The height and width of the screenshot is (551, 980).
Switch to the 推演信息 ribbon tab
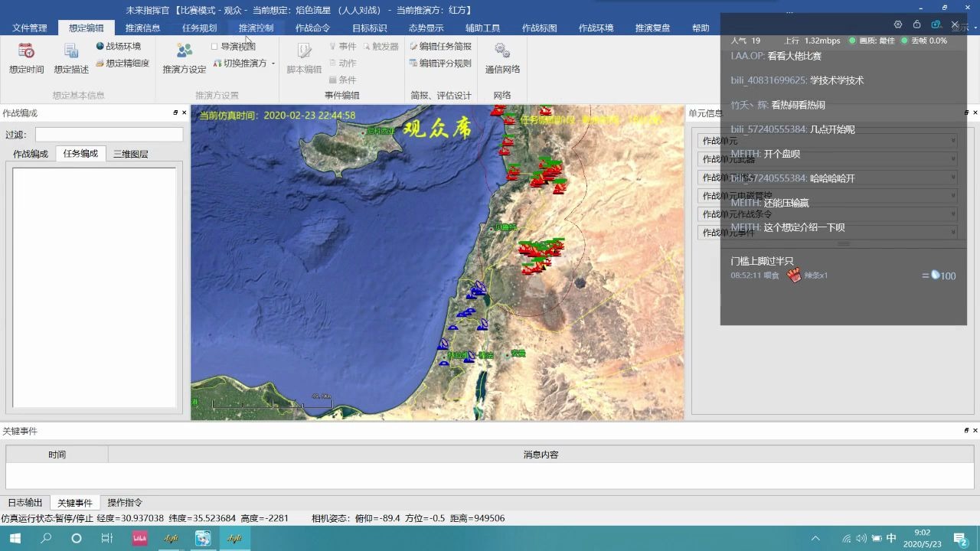click(142, 28)
